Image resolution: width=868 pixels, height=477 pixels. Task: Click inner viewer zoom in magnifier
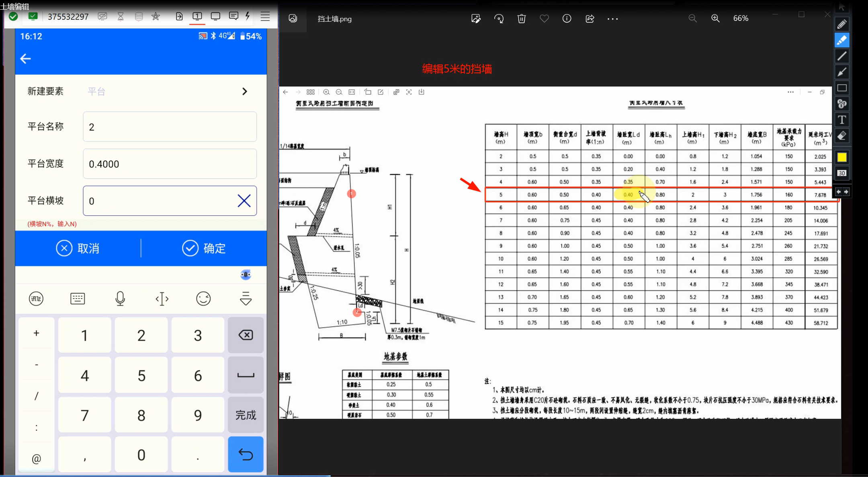[x=326, y=92]
